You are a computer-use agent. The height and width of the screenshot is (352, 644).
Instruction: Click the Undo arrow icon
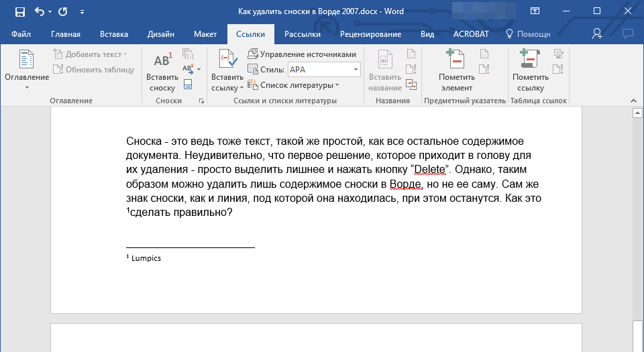point(39,11)
